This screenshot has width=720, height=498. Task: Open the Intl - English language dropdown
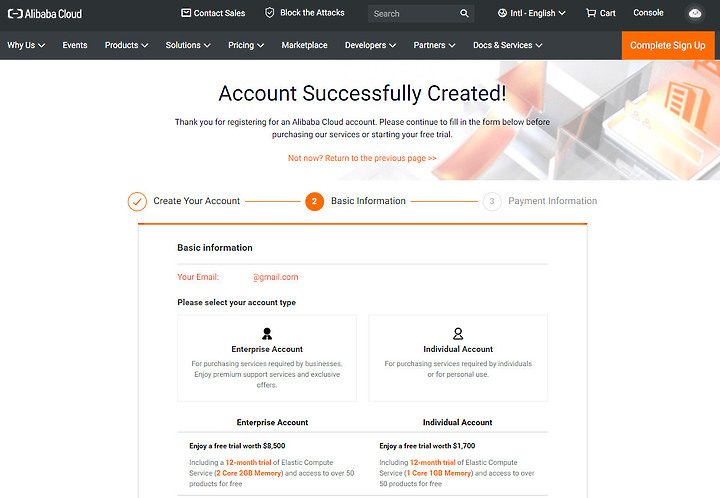[532, 13]
